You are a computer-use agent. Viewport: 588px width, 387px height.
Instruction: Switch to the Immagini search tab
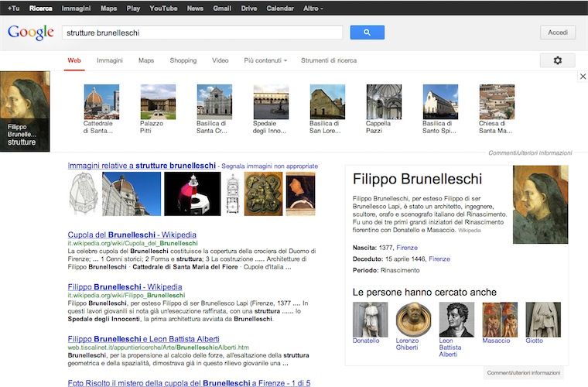click(x=110, y=60)
